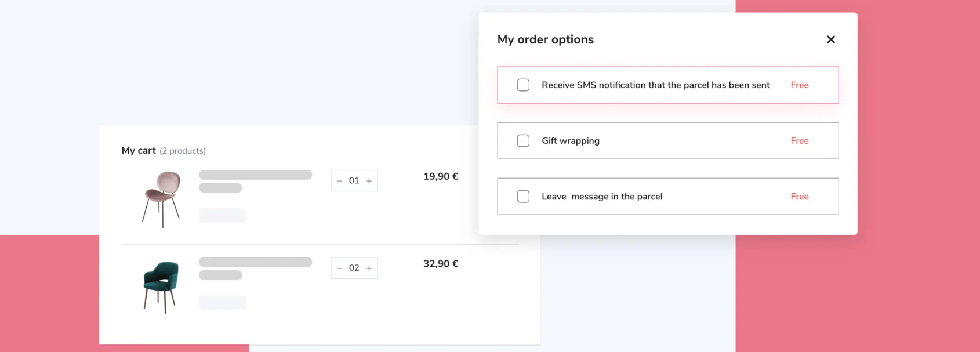
Task: Select the 02 quantity field
Action: [x=354, y=268]
